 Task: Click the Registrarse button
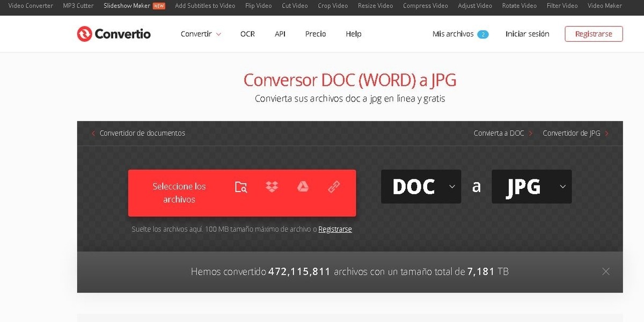tap(594, 33)
